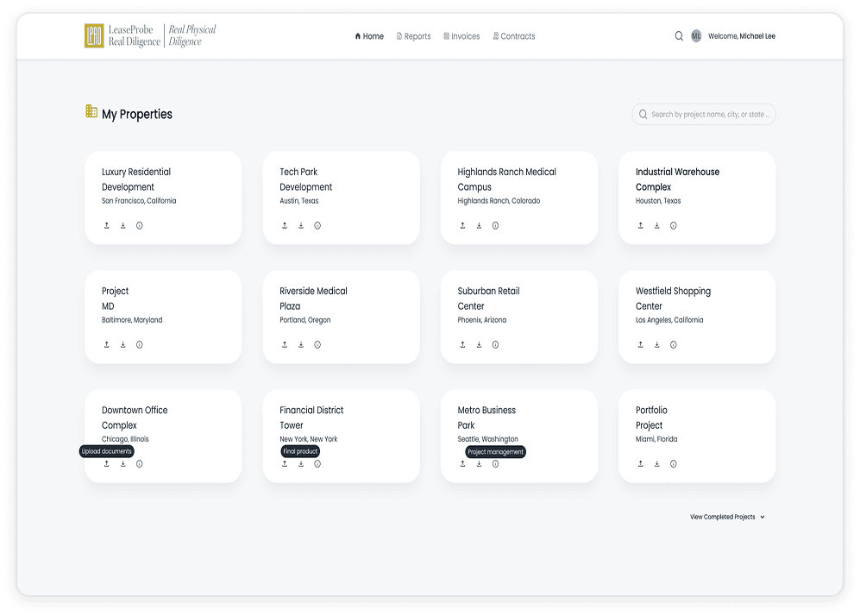Open info icon on Industrial Warehouse Complex card

(674, 225)
